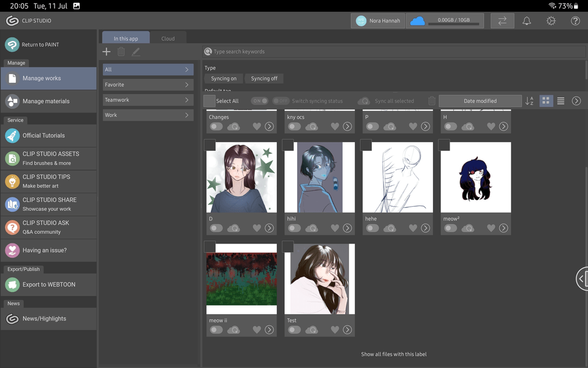The image size is (588, 368).
Task: Click the sync transfer arrows icon
Action: point(502,21)
